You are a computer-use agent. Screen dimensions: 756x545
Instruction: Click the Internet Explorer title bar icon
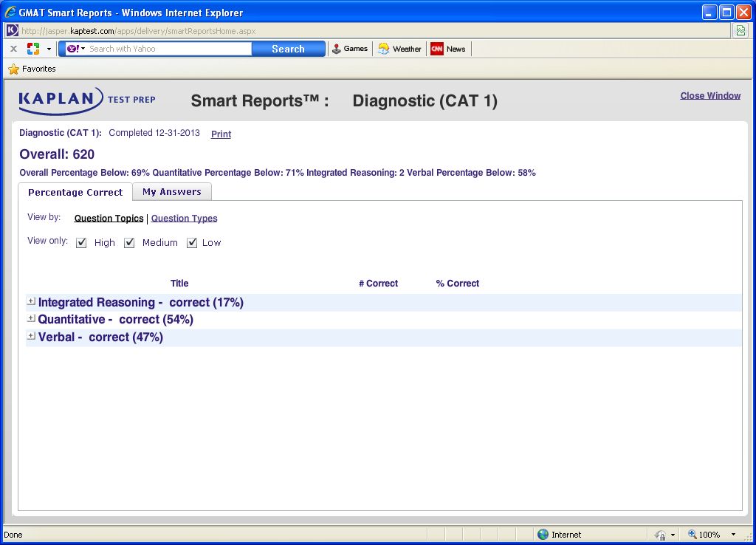(x=10, y=12)
